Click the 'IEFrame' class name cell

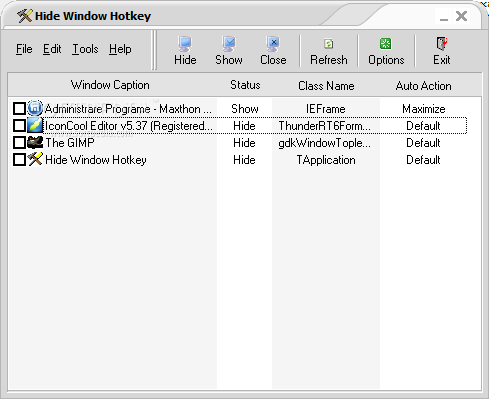(326, 109)
